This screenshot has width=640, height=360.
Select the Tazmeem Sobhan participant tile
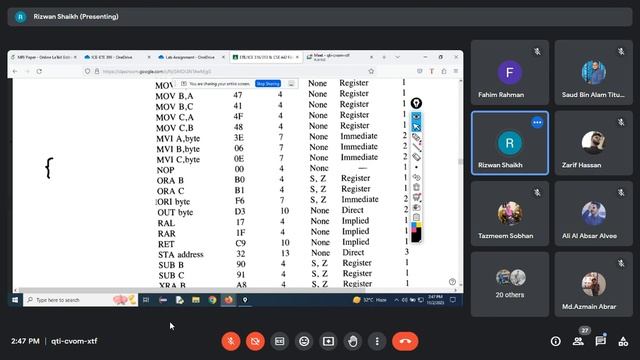(x=510, y=214)
